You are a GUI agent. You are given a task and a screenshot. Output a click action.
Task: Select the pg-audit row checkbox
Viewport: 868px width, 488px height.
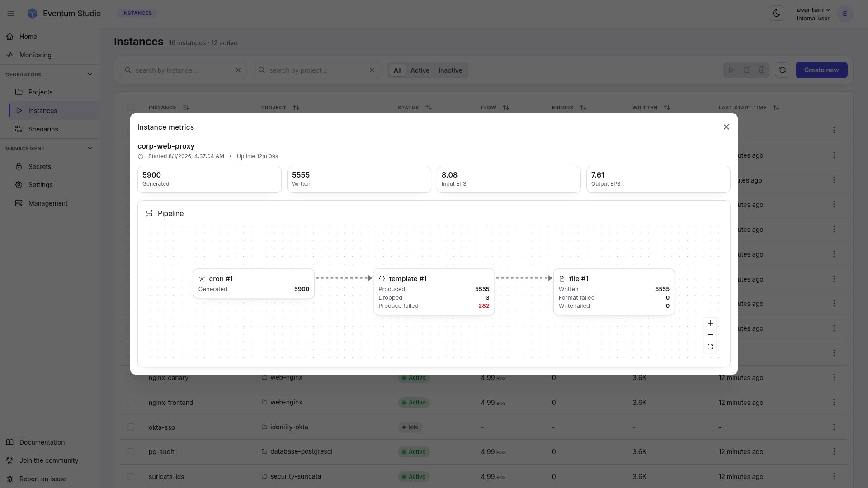click(131, 452)
